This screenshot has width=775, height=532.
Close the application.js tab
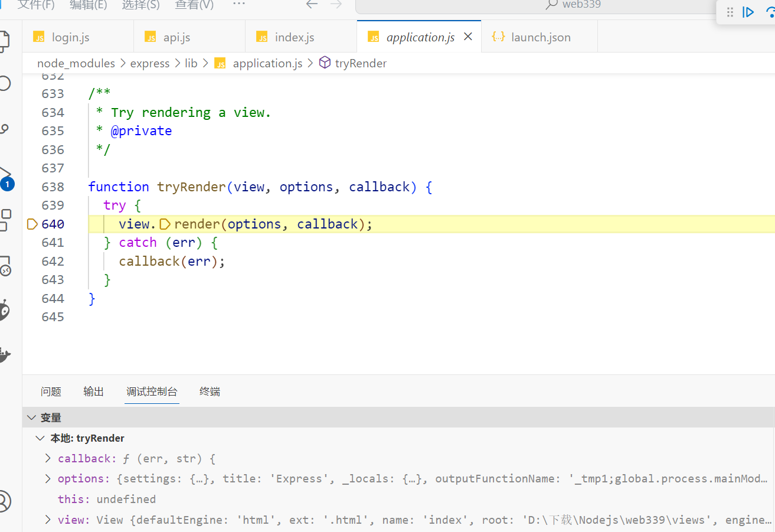tap(468, 37)
